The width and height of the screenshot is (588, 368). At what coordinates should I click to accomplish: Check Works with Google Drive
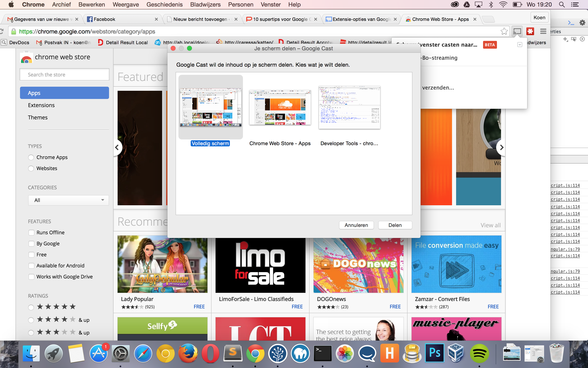[x=31, y=277]
